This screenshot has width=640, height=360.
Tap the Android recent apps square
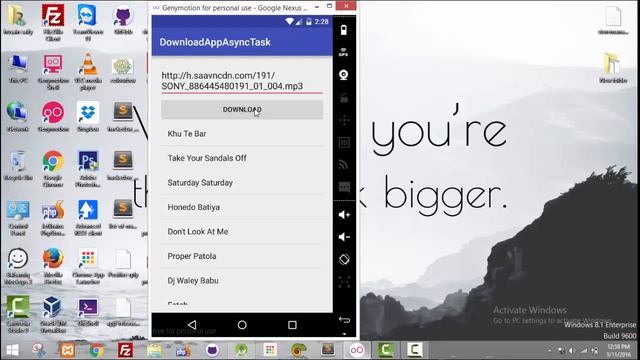292,324
